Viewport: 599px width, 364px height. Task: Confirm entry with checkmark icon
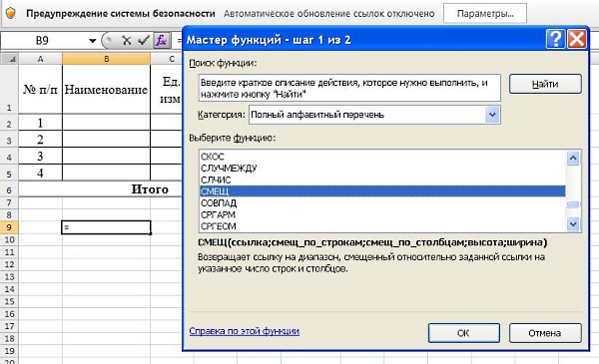[144, 40]
